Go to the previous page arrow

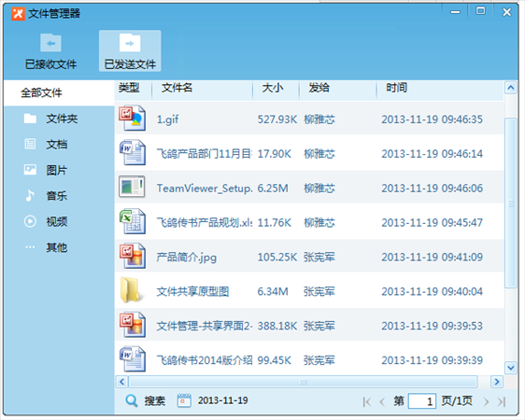point(382,401)
